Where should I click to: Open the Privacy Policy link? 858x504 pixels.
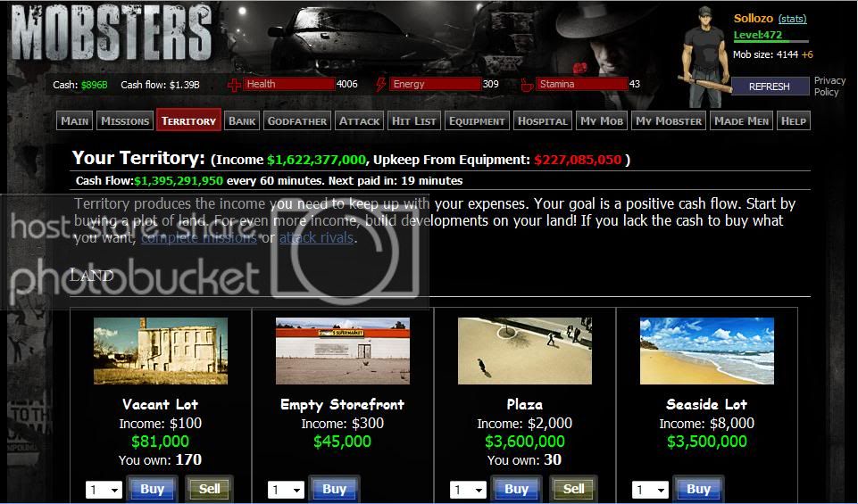829,87
